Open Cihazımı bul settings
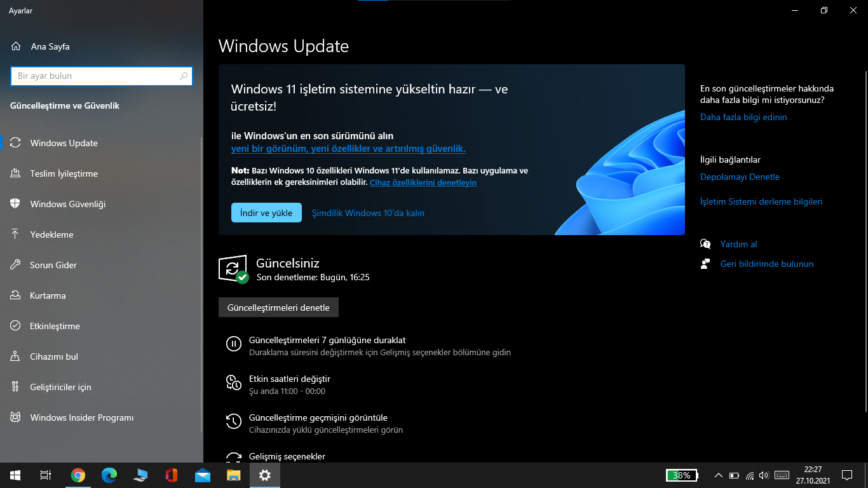Image resolution: width=868 pixels, height=488 pixels. pyautogui.click(x=102, y=356)
